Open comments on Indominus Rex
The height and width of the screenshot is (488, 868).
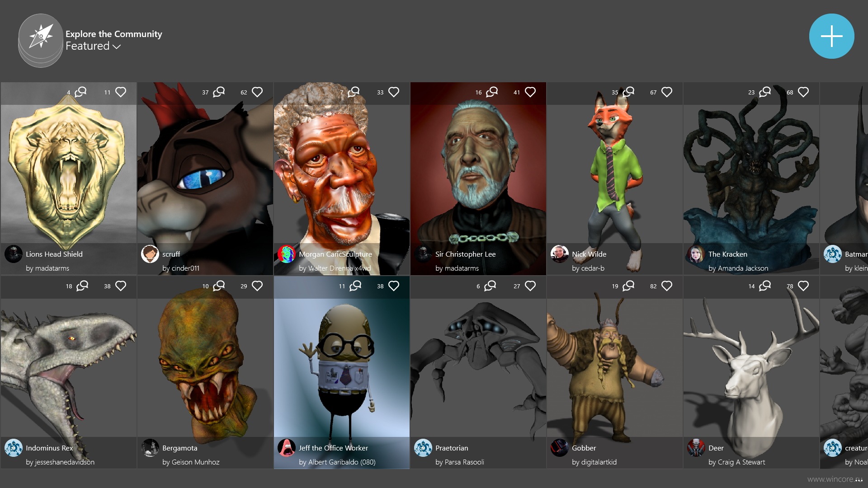click(x=82, y=286)
